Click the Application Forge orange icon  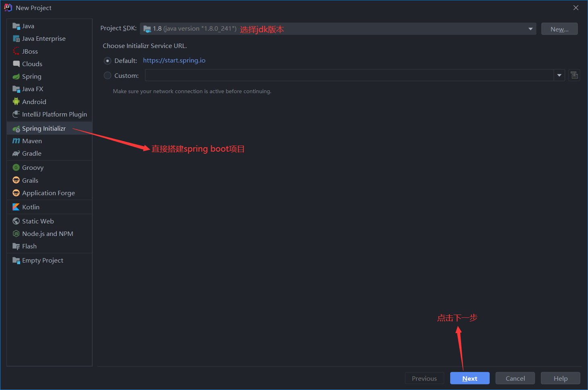[16, 193]
